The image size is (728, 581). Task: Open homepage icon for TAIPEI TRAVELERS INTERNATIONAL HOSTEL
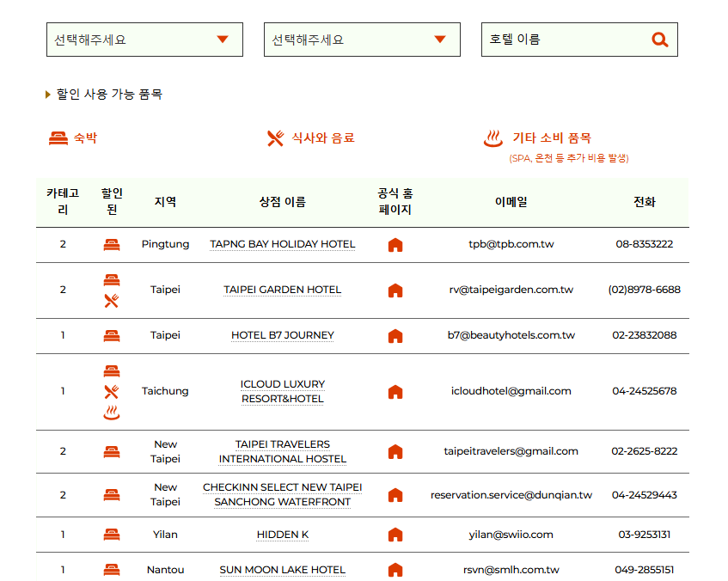coord(395,450)
